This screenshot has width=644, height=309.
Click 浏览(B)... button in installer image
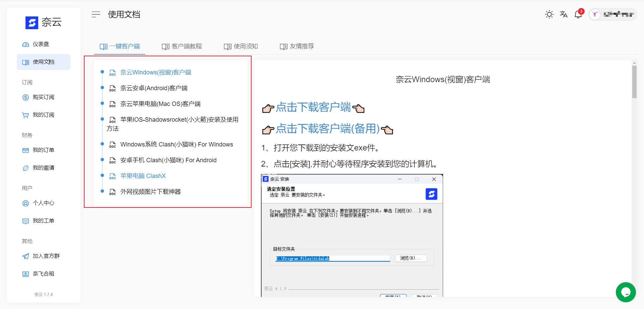coord(411,258)
